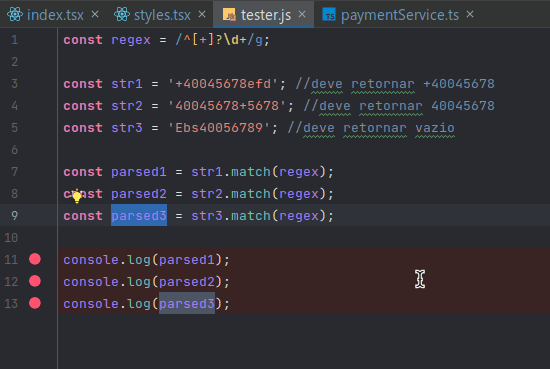Image resolution: width=550 pixels, height=369 pixels.
Task: Click the const keyword on line 1
Action: coord(83,40)
